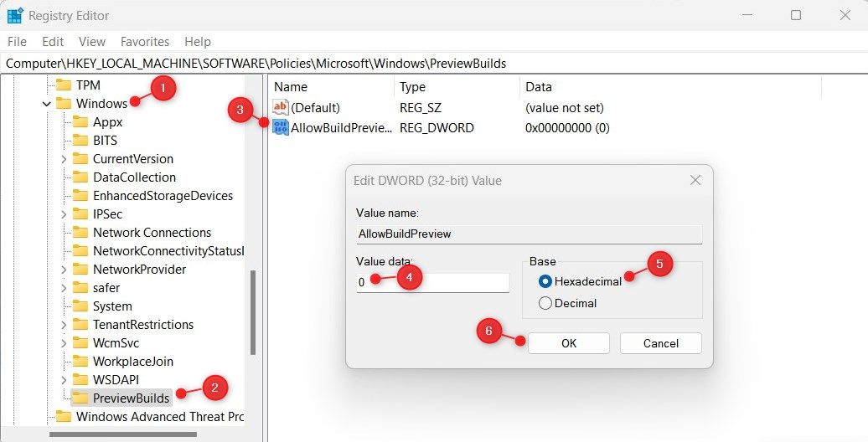Select the BITS folder icon

tap(80, 141)
